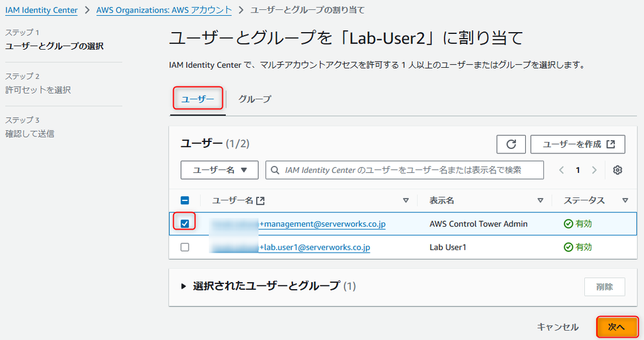This screenshot has width=644, height=340.
Task: Open IAM Identity Center breadcrumb link
Action: [x=42, y=10]
